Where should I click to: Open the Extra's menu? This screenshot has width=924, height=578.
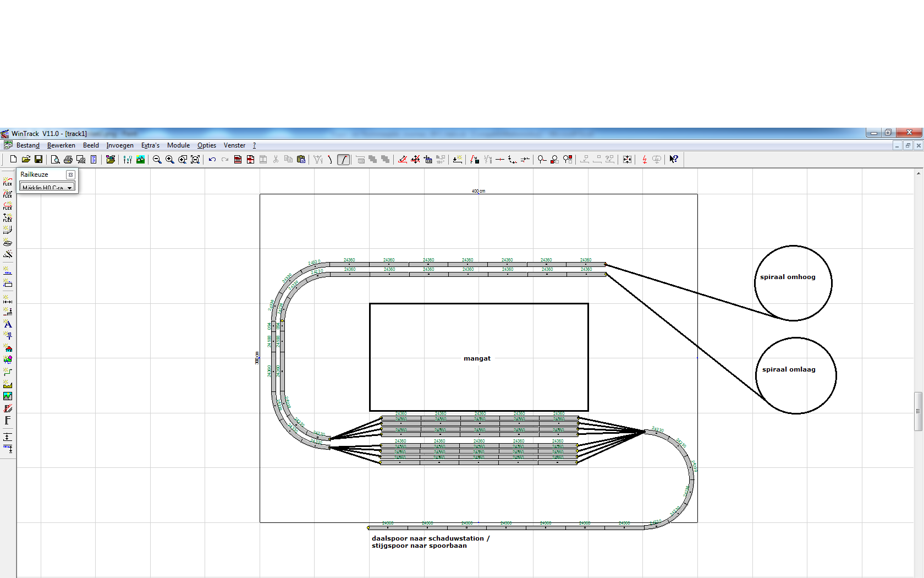(150, 145)
